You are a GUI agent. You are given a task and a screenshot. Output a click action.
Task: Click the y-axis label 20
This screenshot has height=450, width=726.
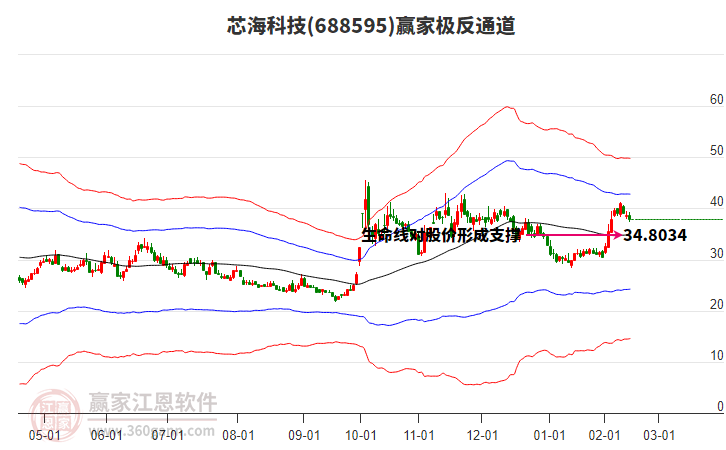tap(716, 304)
